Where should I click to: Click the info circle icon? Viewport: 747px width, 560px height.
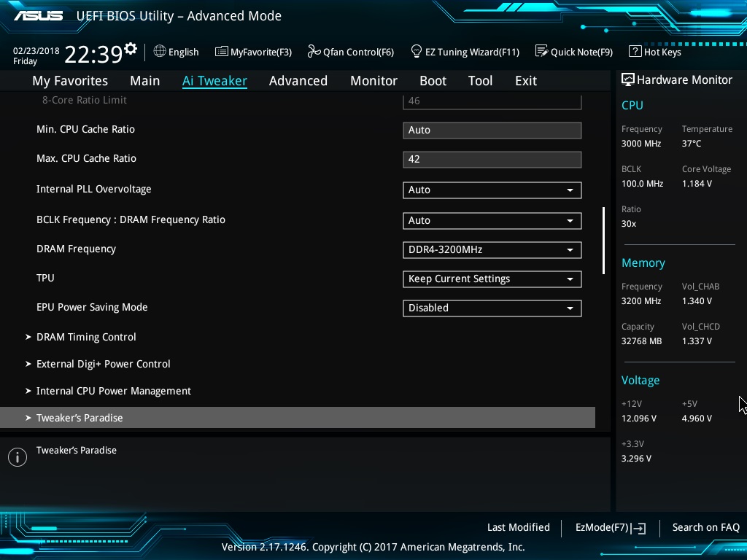click(x=18, y=457)
